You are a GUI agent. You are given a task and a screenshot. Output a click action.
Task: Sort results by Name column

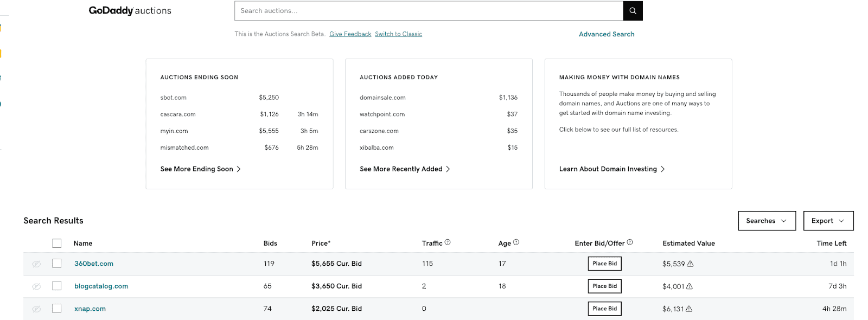[x=83, y=244]
